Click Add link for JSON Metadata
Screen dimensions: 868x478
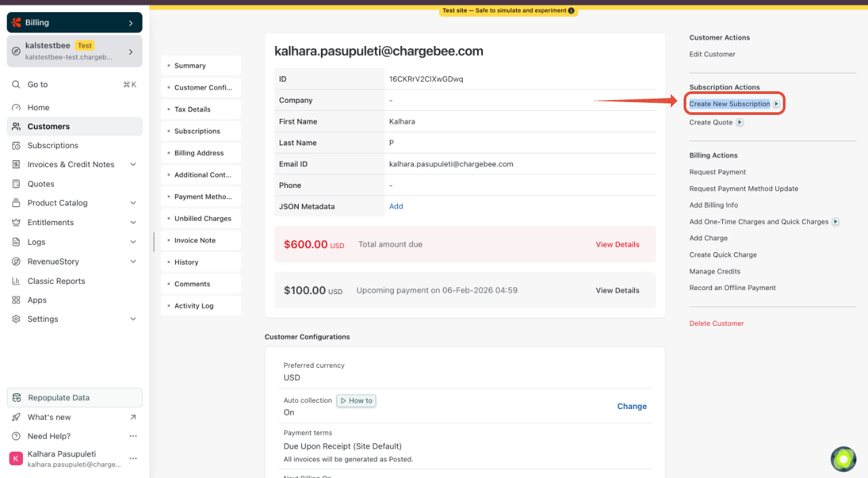click(x=396, y=206)
